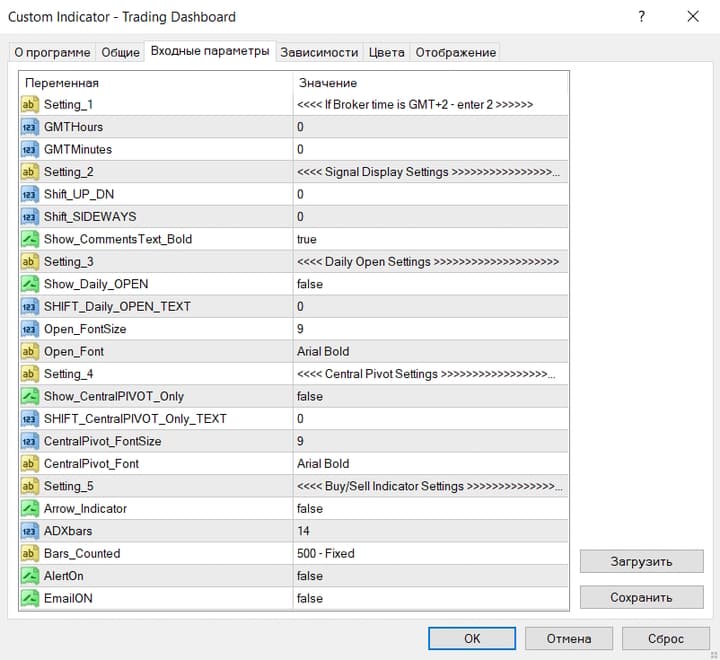This screenshot has height=660, width=720.
Task: Click the string icon beside Setting_1
Action: coord(29,105)
